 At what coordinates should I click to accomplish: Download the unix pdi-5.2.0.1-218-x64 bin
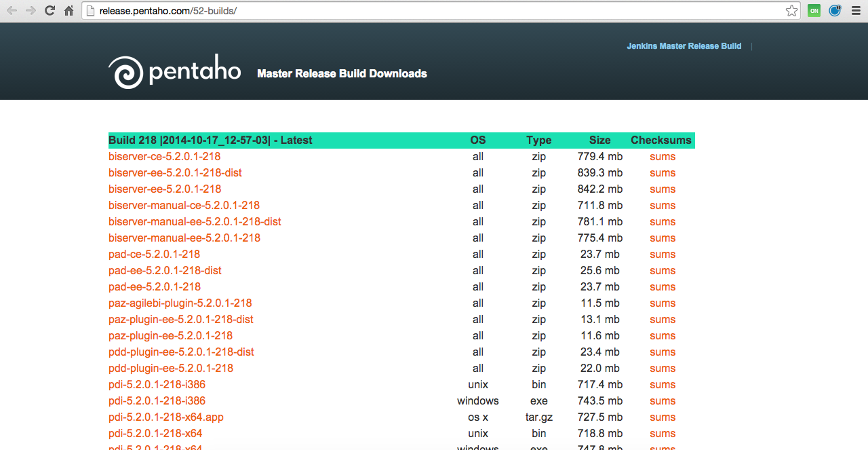(155, 434)
